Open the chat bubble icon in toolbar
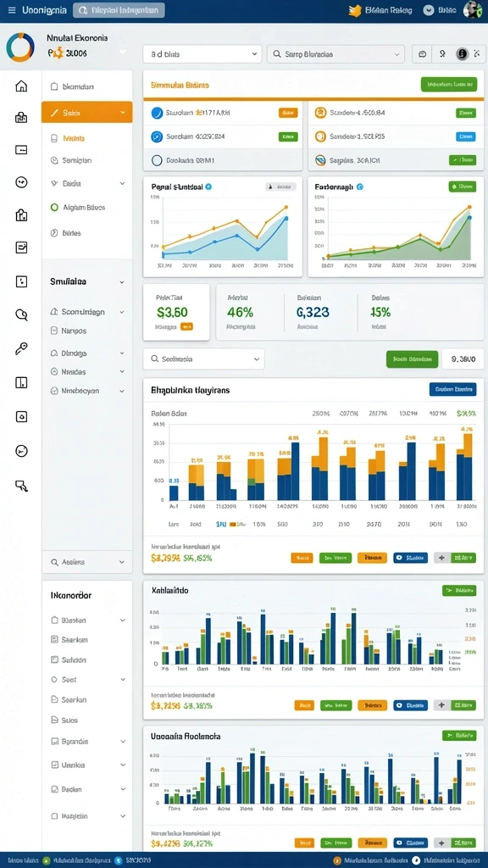488x868 pixels. [x=423, y=54]
